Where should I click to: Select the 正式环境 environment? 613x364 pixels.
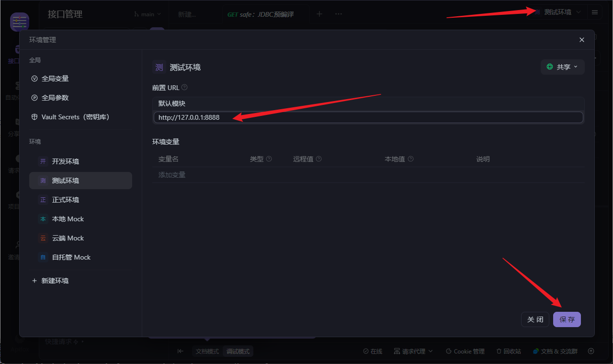(x=80, y=200)
